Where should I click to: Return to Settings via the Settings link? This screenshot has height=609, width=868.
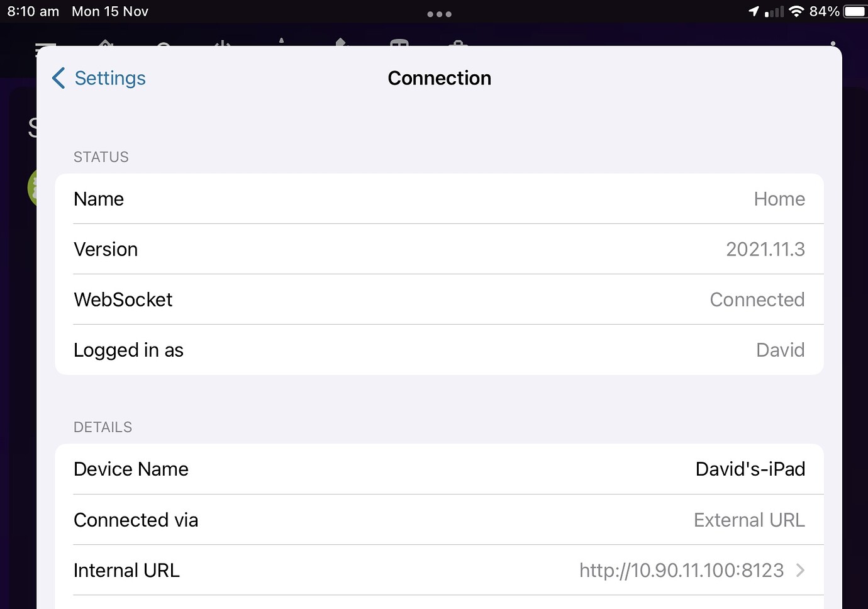point(110,78)
